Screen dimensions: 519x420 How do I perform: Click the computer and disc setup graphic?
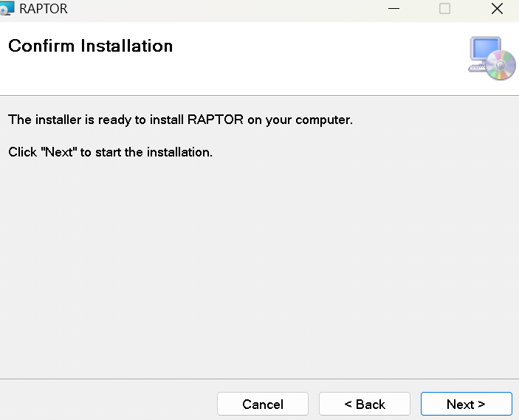click(x=492, y=58)
